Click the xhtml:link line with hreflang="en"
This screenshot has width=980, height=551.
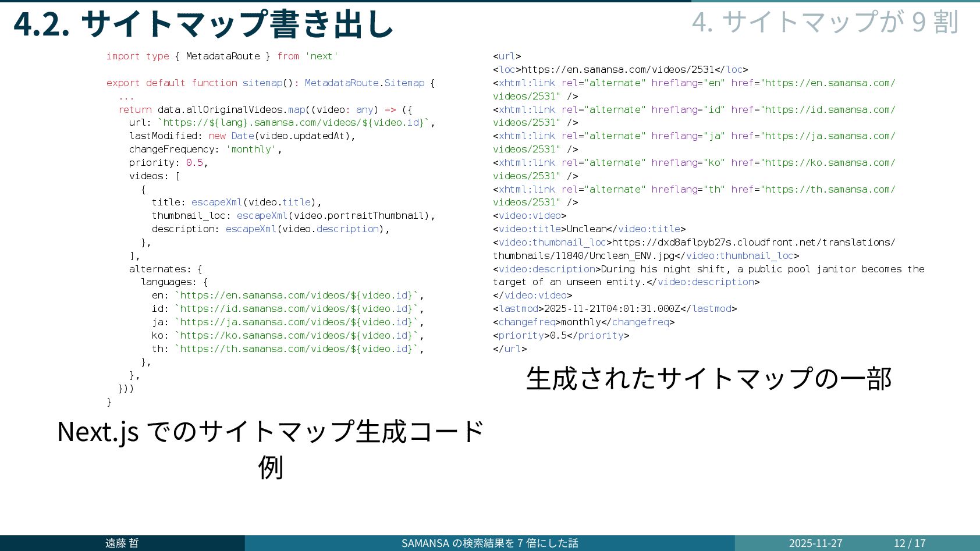pos(694,89)
